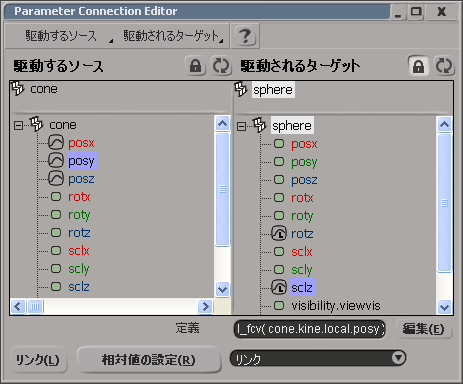Toggle the driving source lock icon

(195, 66)
